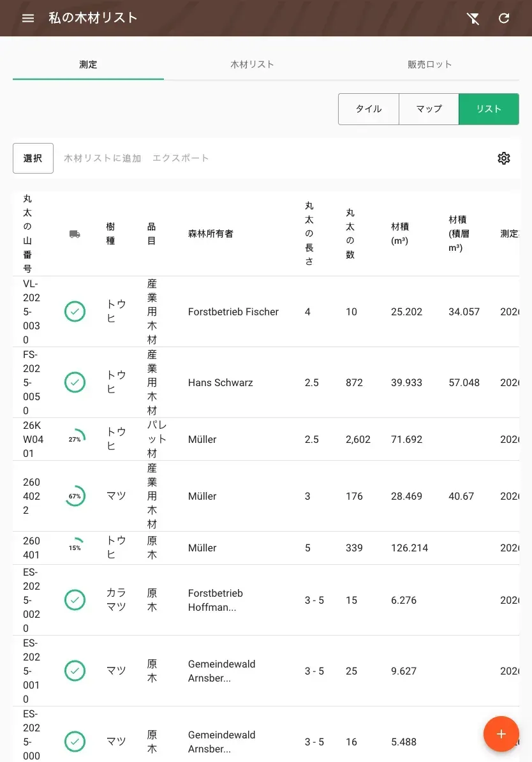Click pile number ES-2025-0020

click(32, 600)
